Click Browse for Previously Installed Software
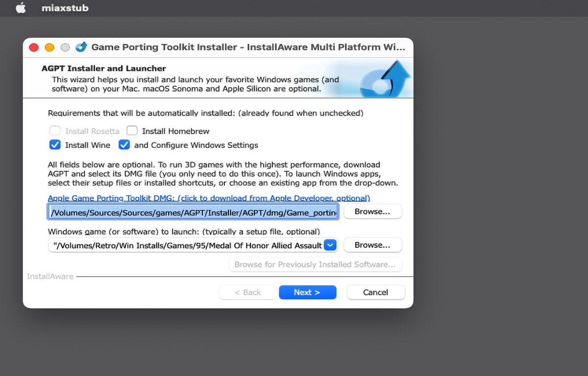Viewport: 588px width, 376px height. pyautogui.click(x=315, y=264)
